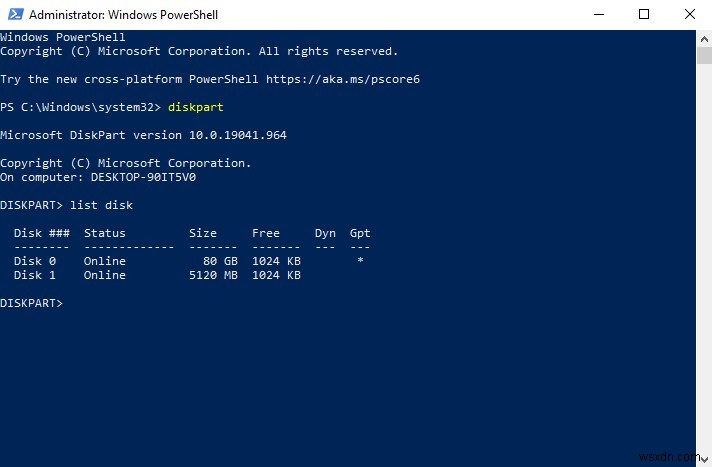Select the Disk 1 row label

35,275
